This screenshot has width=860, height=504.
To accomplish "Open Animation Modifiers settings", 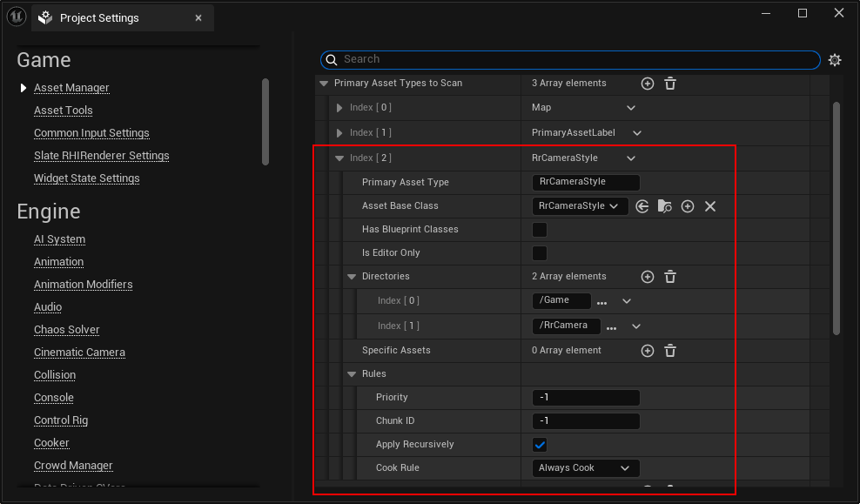I will tap(84, 284).
